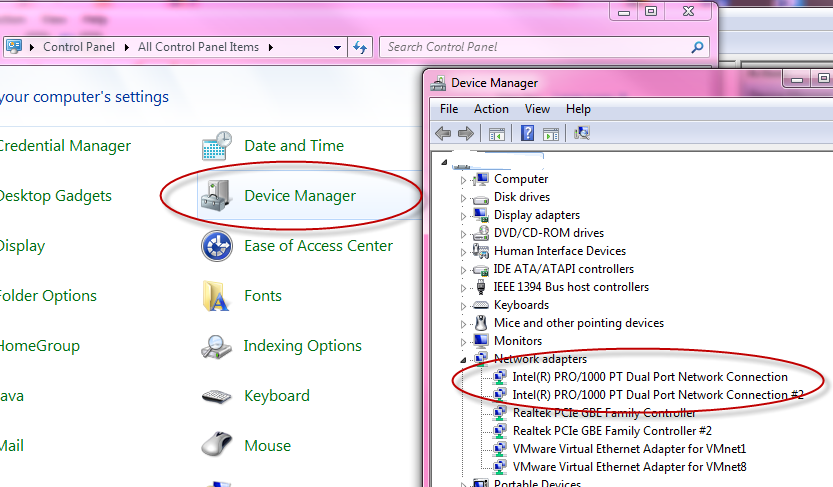Select the Disk drives icon
This screenshot has width=833, height=487.
pos(481,198)
